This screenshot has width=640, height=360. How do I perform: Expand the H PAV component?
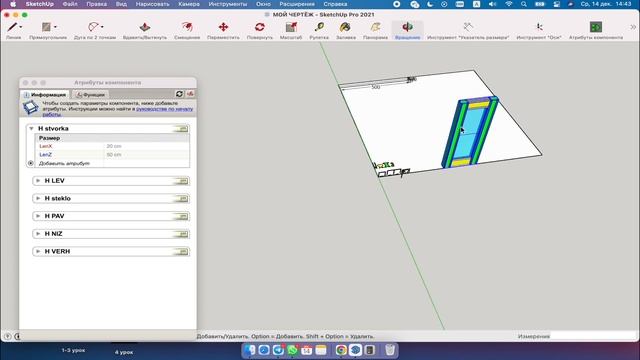pos(38,216)
